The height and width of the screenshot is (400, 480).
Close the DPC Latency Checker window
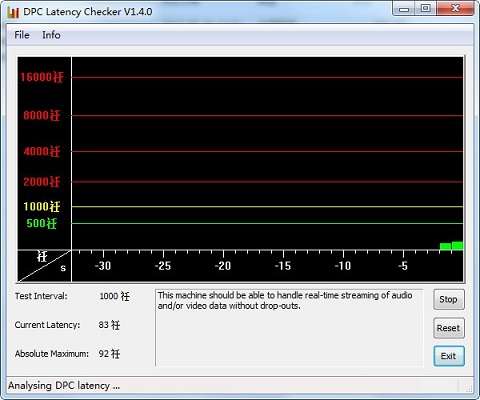tap(455, 9)
